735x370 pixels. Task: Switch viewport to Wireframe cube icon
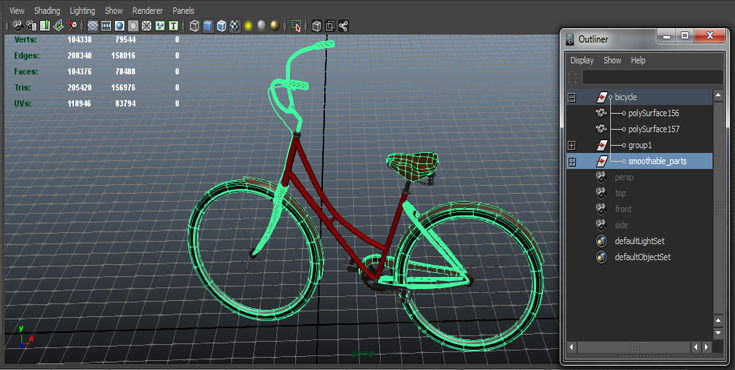[x=195, y=26]
